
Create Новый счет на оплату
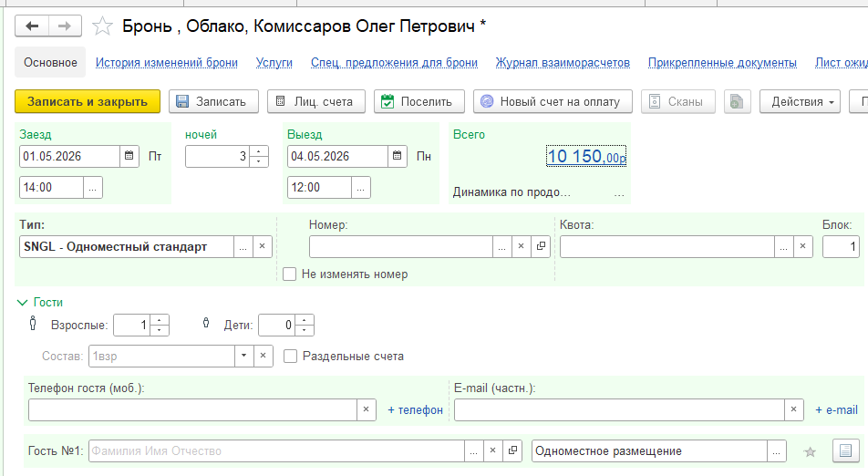point(553,102)
